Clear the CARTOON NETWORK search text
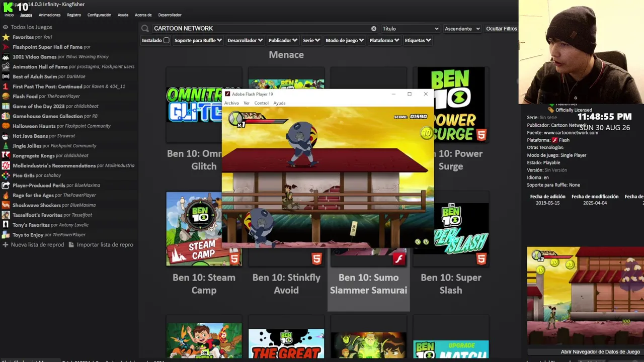Viewport: 644px width, 362px height. pos(374,29)
